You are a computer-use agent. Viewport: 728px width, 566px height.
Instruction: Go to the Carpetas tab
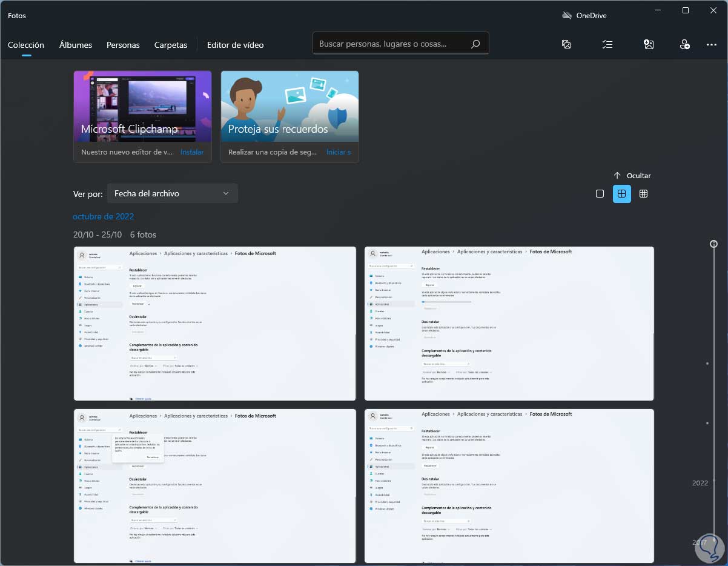tap(171, 45)
